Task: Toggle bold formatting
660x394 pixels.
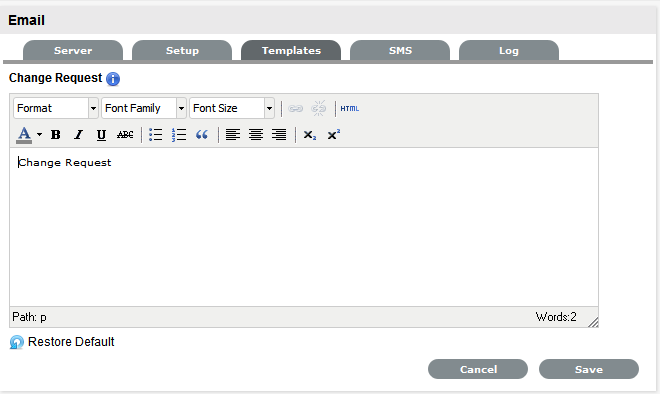Action: (x=56, y=135)
